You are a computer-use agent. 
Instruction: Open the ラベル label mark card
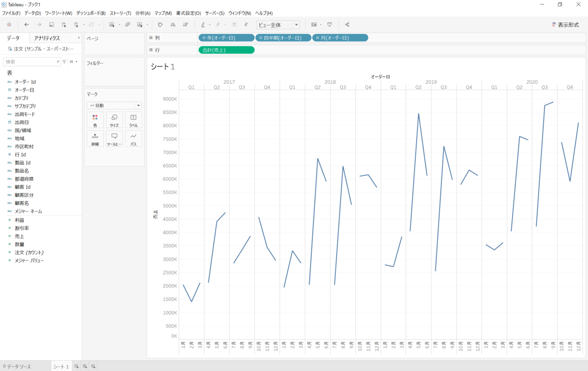click(x=133, y=121)
